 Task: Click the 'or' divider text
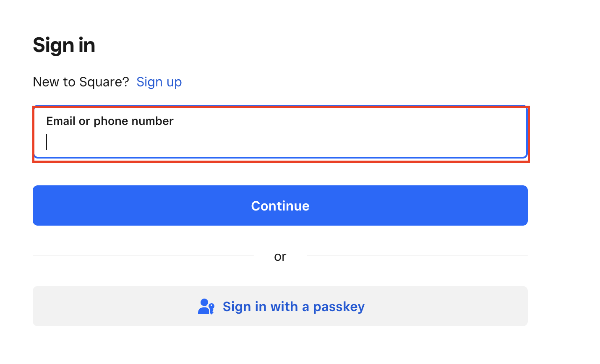280,256
